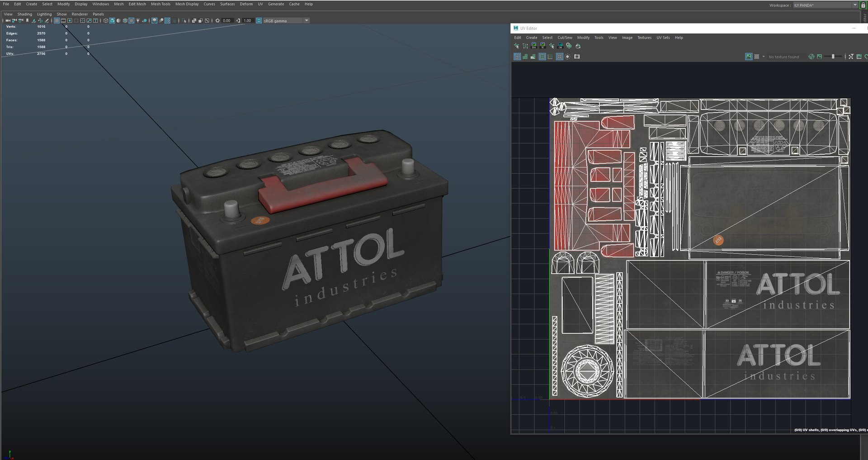Open the Mesh Tools menu

[160, 4]
